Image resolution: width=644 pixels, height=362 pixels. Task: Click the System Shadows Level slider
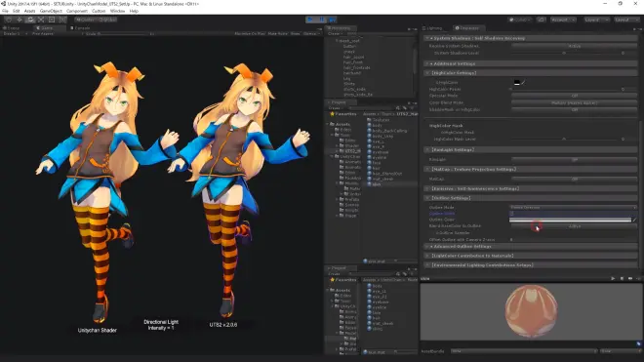pos(564,53)
